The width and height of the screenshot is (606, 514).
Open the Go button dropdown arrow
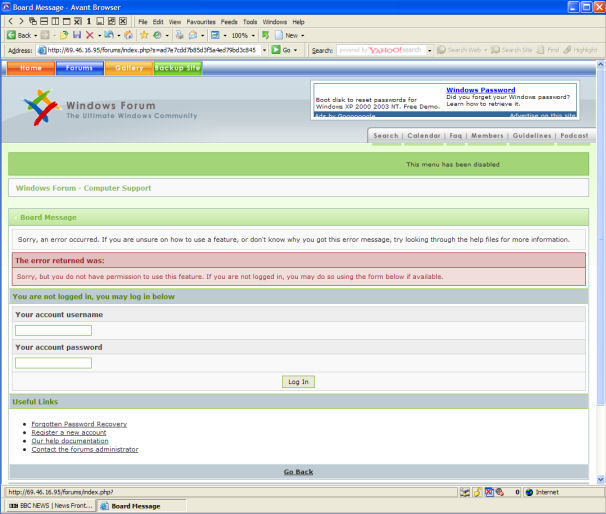pyautogui.click(x=296, y=50)
